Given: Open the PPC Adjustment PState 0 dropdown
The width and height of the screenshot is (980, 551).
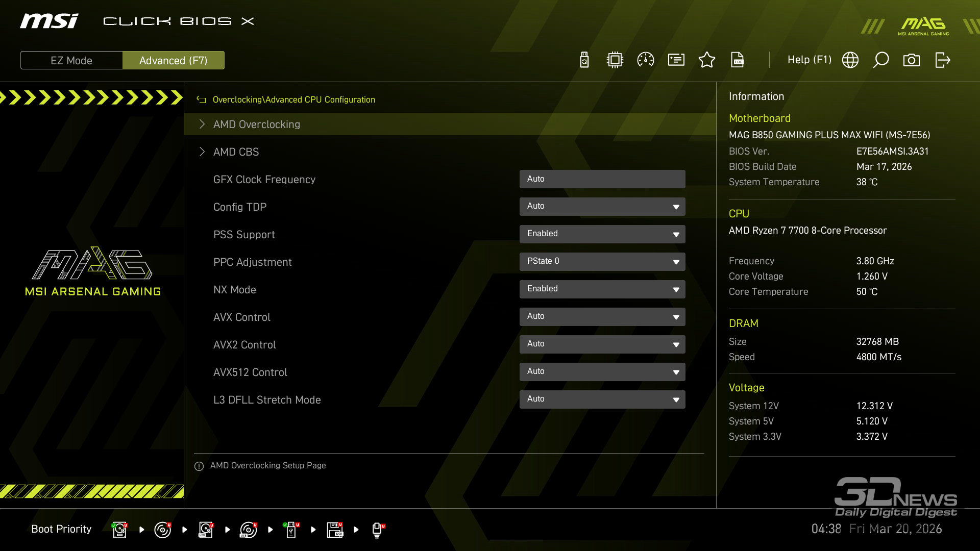Looking at the screenshot, I should click(x=602, y=262).
